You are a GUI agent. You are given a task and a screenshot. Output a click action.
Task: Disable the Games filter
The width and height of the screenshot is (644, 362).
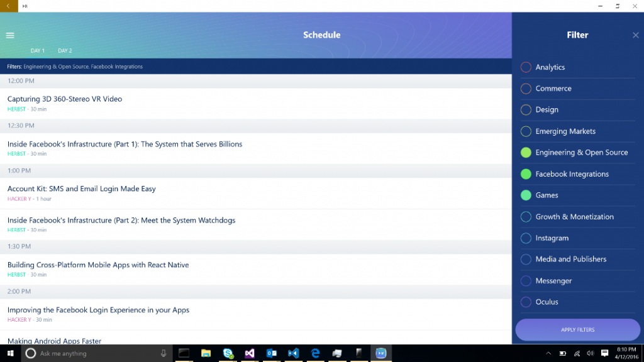pos(525,195)
